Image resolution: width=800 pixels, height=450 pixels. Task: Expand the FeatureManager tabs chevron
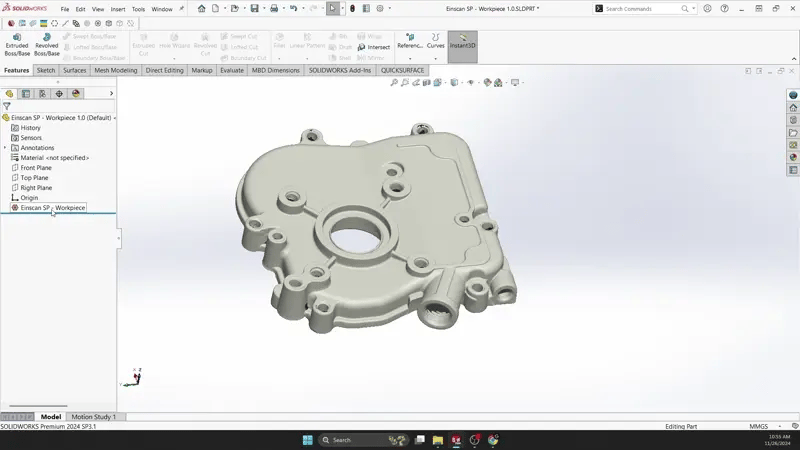point(111,93)
